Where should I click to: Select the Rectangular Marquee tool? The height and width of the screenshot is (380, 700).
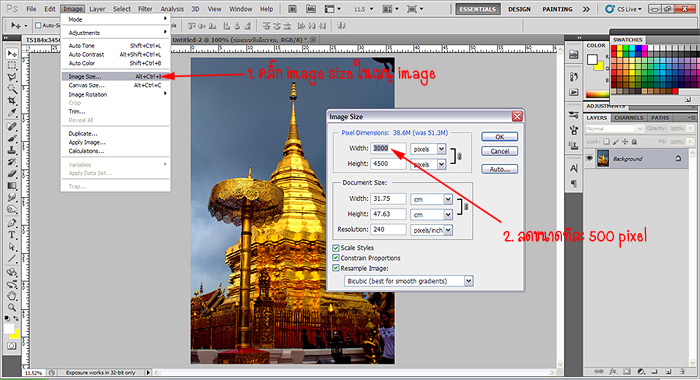(12, 66)
